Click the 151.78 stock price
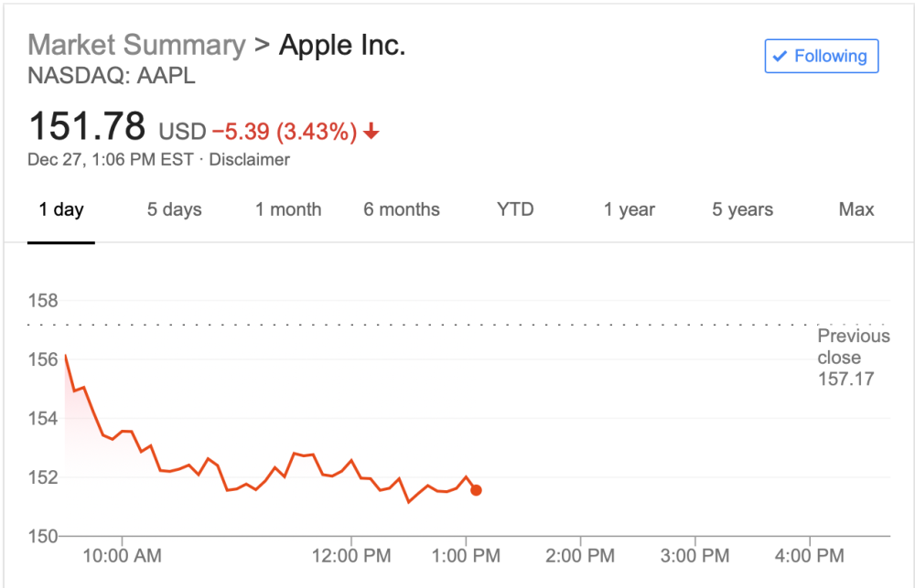This screenshot has width=915, height=588. [87, 126]
